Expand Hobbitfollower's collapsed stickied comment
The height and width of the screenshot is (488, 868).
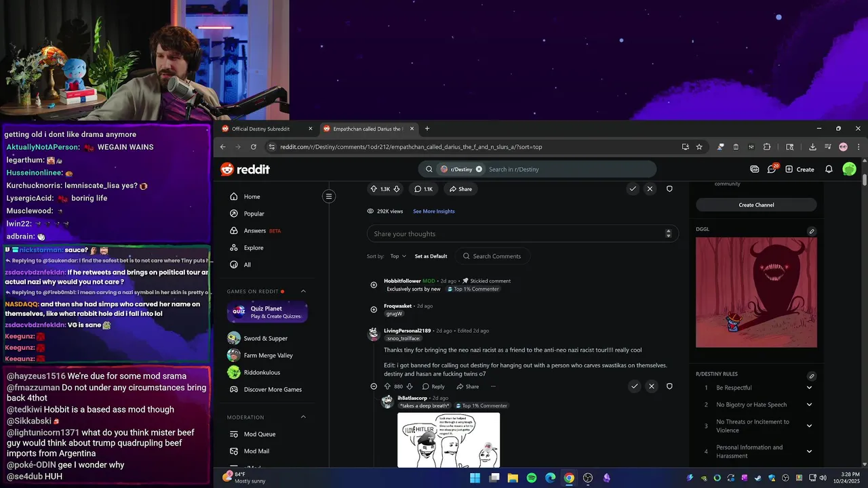point(374,285)
